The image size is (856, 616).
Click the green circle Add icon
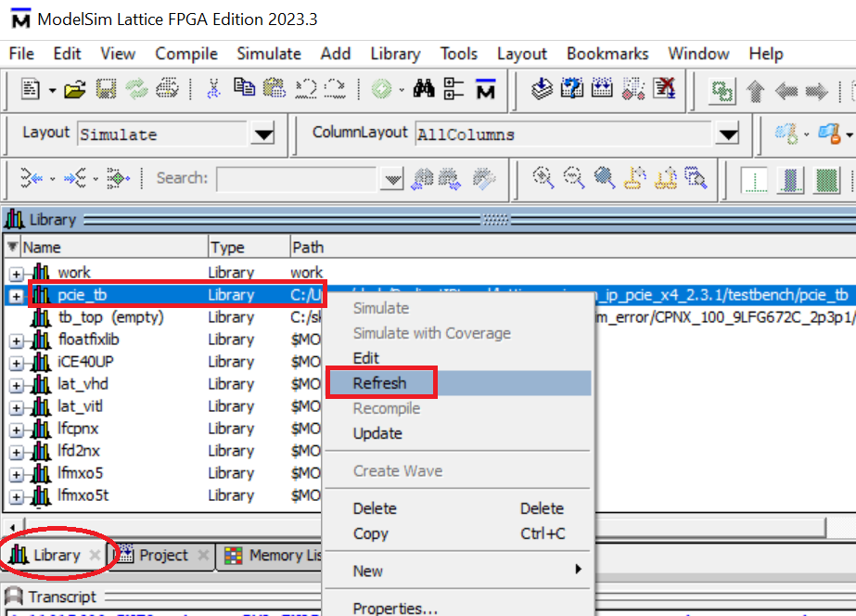point(381,89)
